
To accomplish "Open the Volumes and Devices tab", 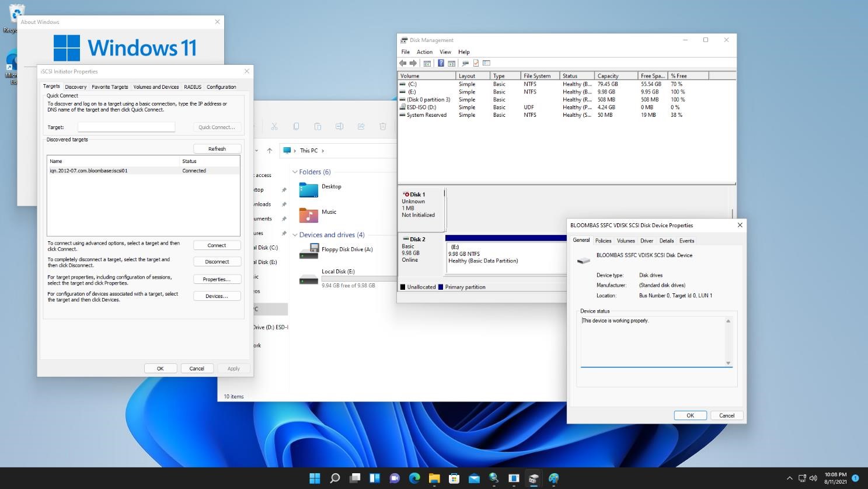I will [156, 87].
